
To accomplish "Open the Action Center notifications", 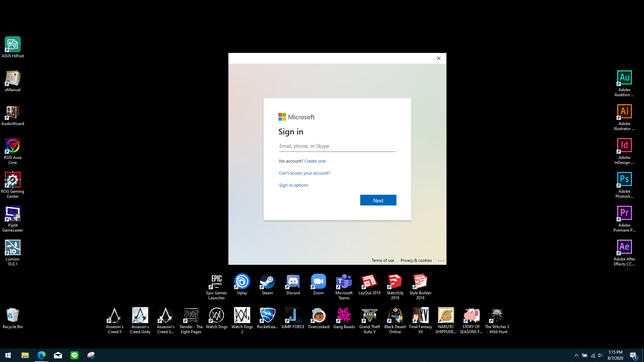I will (633, 355).
